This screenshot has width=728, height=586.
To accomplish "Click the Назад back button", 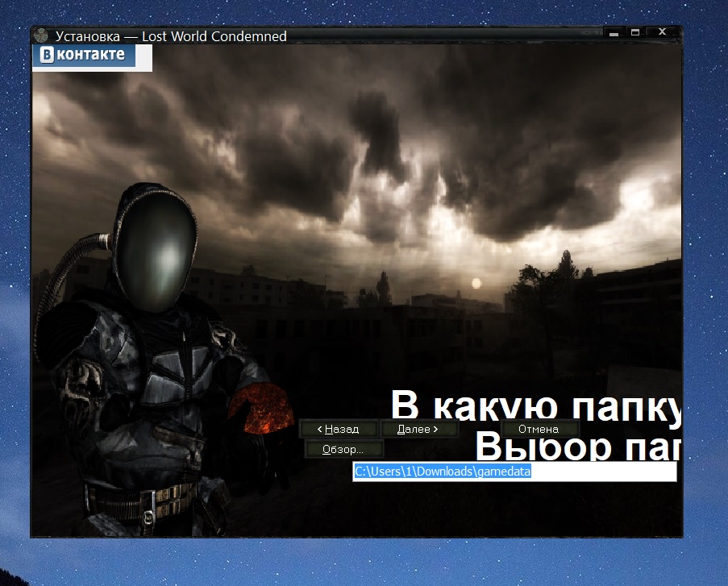I will tap(338, 429).
